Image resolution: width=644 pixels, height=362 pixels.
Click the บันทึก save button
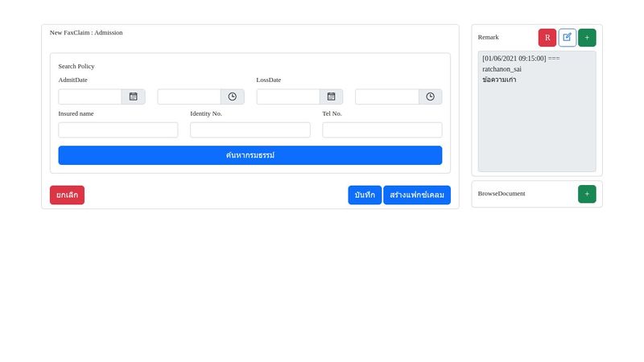tap(365, 195)
